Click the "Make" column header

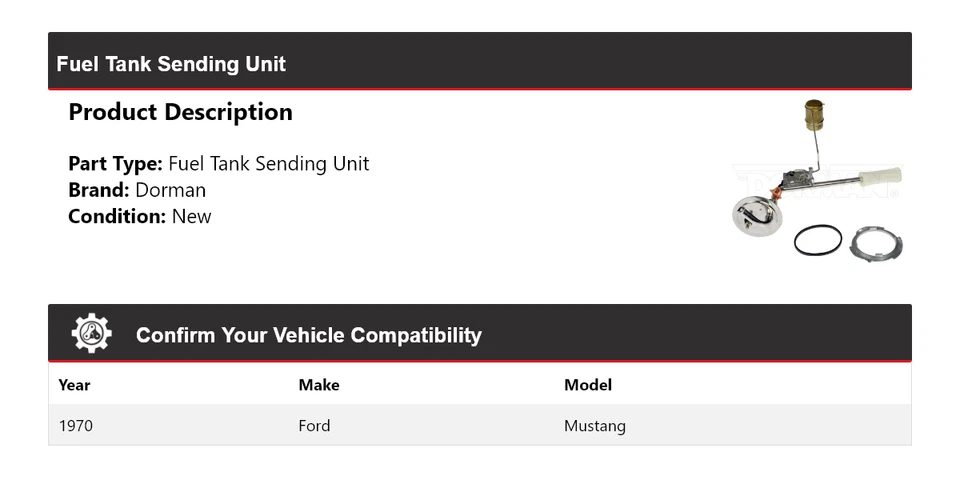[x=319, y=385]
